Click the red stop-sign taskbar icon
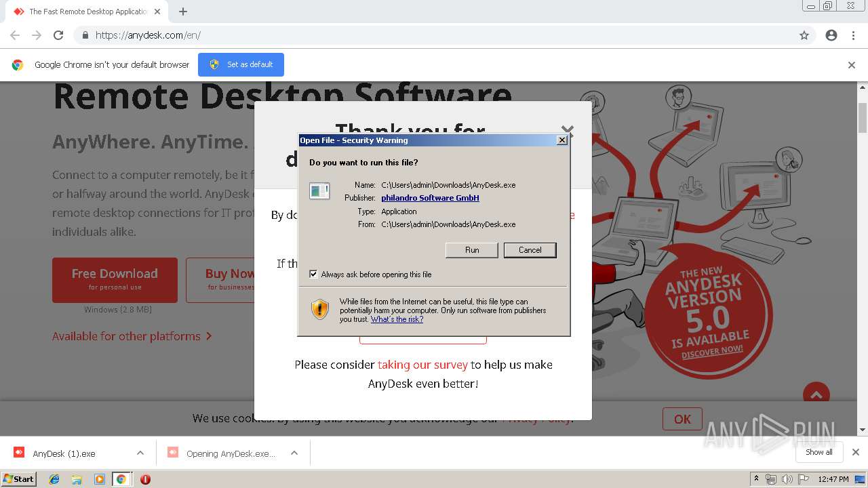The width and height of the screenshot is (868, 488). pyautogui.click(x=145, y=479)
